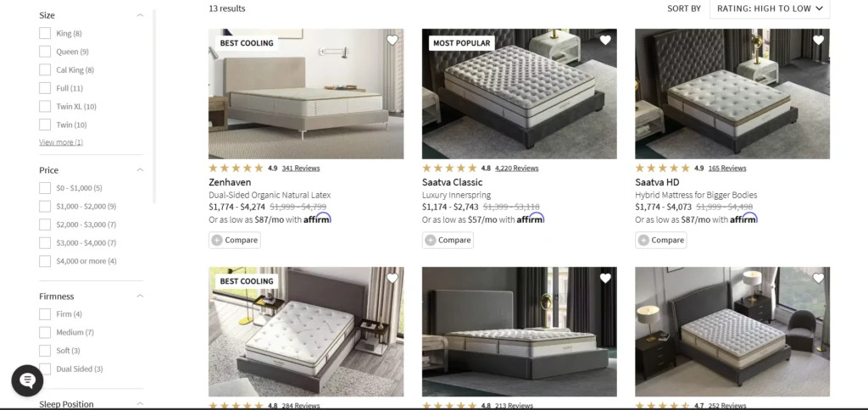
Task: Check the King size filter
Action: tap(45, 33)
